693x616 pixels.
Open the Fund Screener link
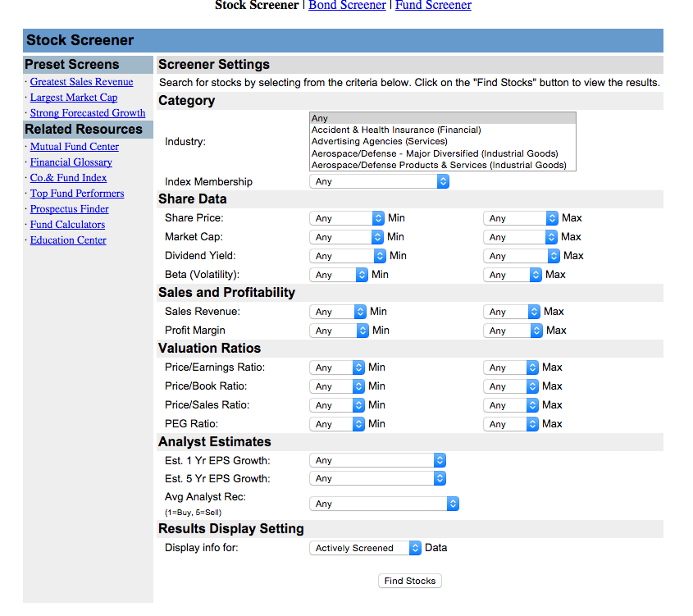click(x=433, y=5)
